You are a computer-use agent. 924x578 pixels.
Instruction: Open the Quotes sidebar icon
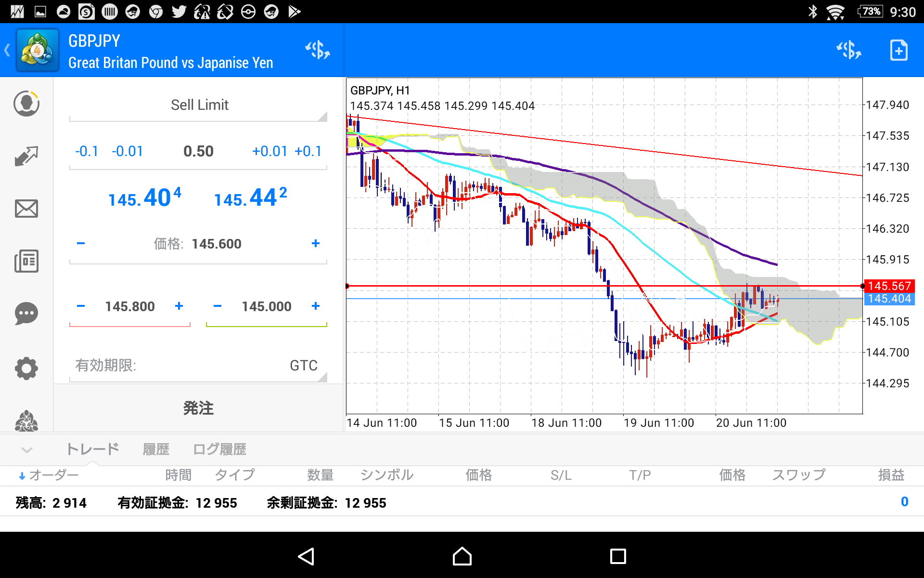pos(26,104)
